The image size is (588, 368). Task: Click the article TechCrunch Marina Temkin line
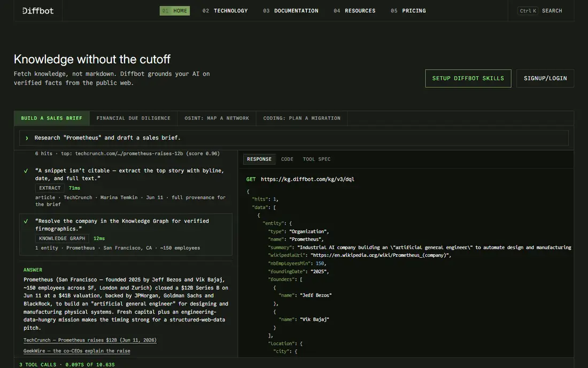(x=130, y=201)
